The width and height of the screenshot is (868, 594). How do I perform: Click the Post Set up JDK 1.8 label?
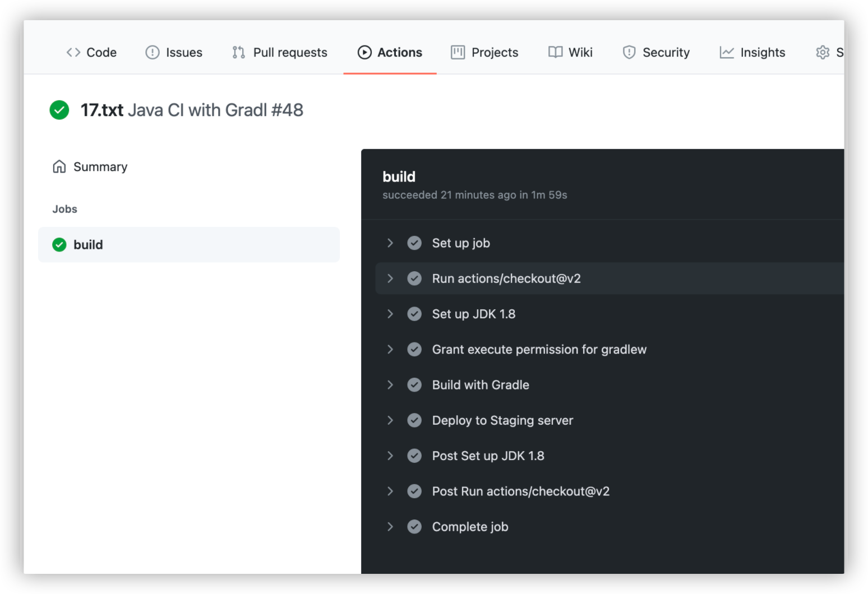click(x=488, y=456)
